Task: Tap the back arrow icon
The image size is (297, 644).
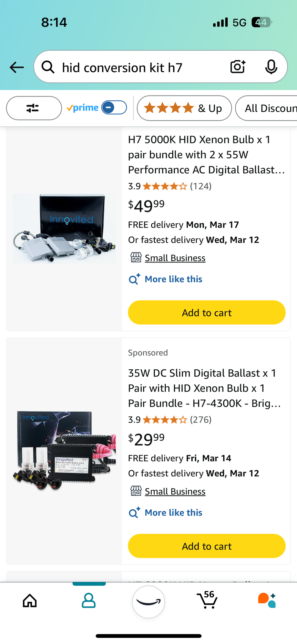Action: 17,67
